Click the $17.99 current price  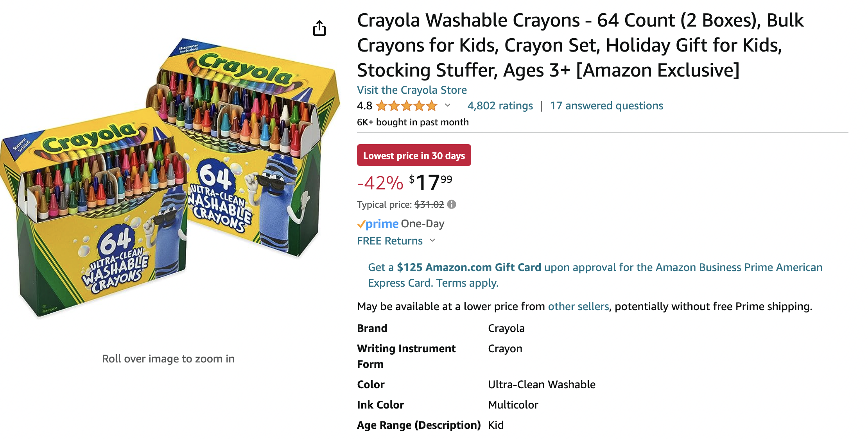(430, 182)
